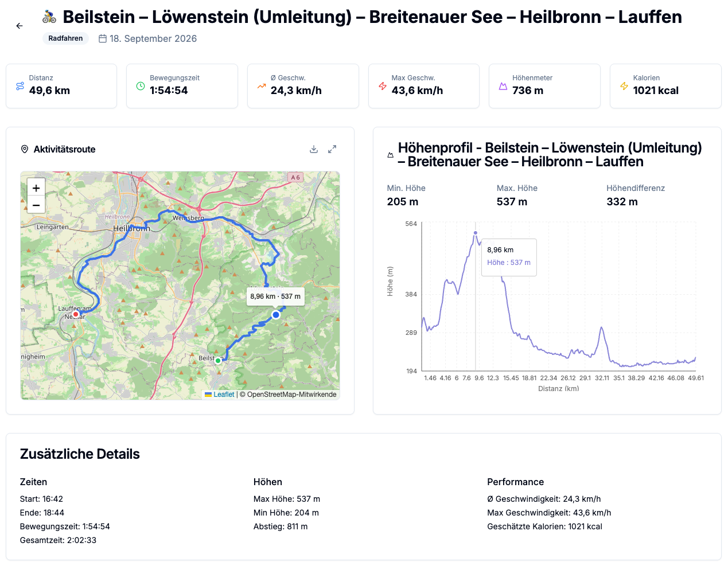
Task: Zoom in on the map
Action: pyautogui.click(x=36, y=188)
